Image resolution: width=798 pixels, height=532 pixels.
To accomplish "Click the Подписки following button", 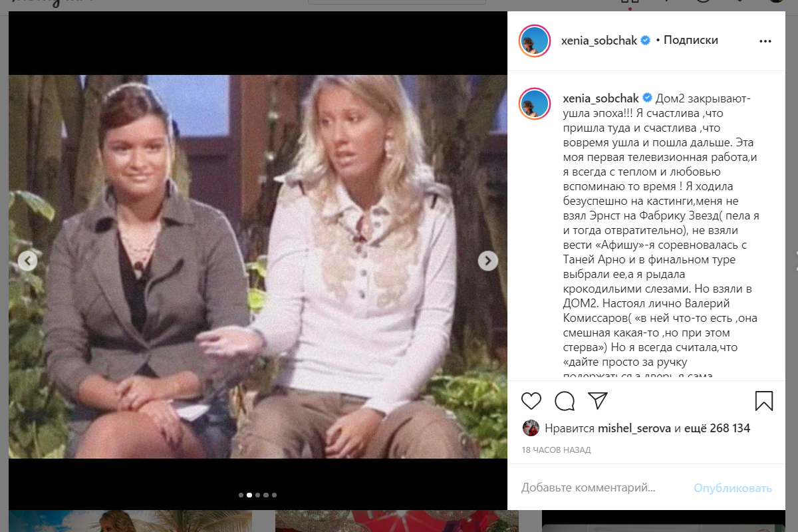I will click(690, 40).
